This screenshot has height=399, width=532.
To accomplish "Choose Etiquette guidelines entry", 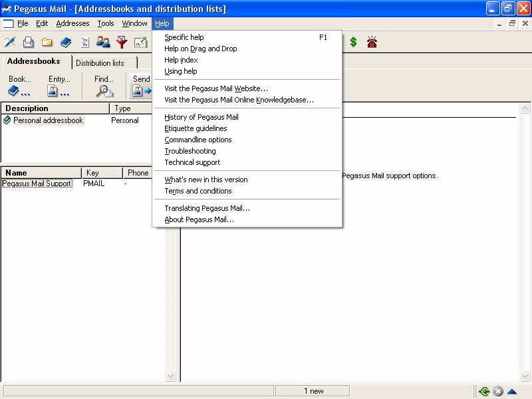I will point(247,128).
